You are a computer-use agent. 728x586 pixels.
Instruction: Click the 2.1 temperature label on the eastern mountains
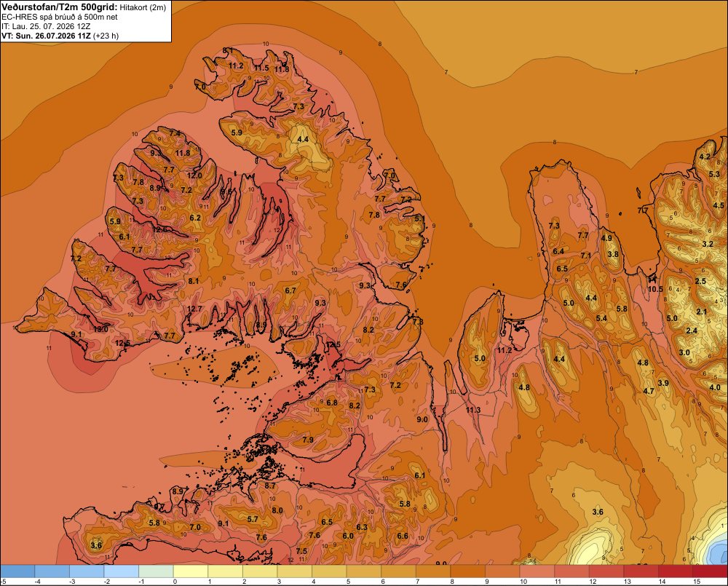pos(702,312)
